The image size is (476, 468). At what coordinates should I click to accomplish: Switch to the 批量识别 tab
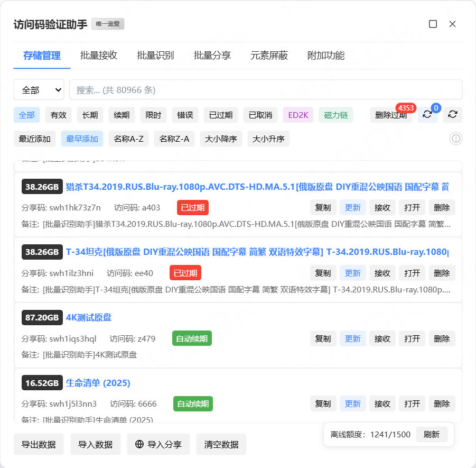coord(155,56)
